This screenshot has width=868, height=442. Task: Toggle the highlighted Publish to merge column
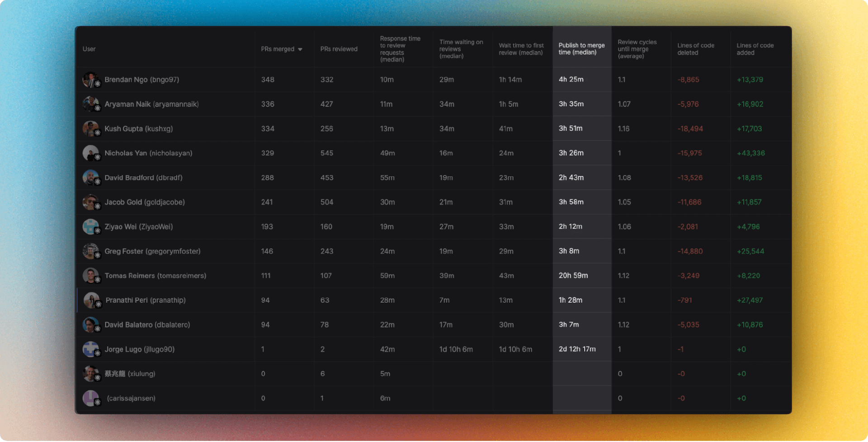[x=581, y=49]
